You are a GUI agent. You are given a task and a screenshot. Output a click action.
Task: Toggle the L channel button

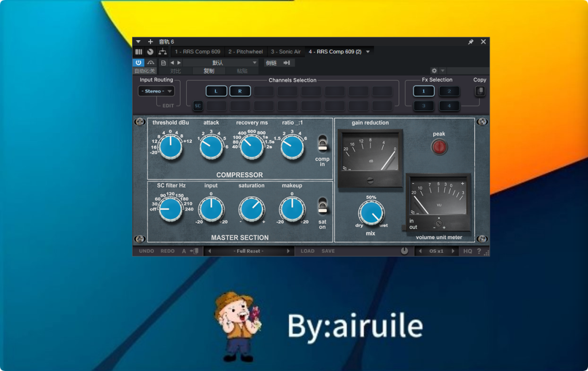click(216, 91)
